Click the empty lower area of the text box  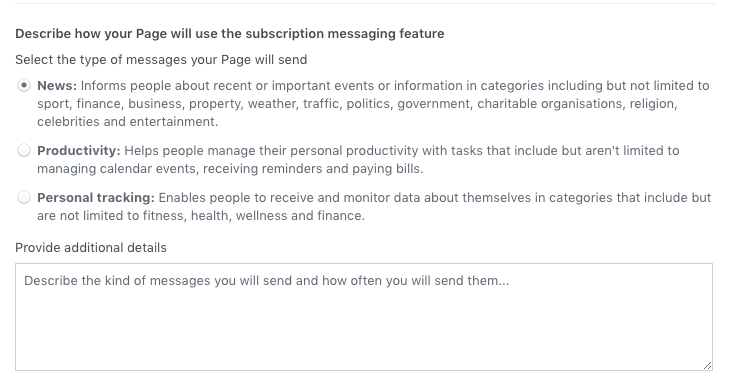click(x=364, y=332)
